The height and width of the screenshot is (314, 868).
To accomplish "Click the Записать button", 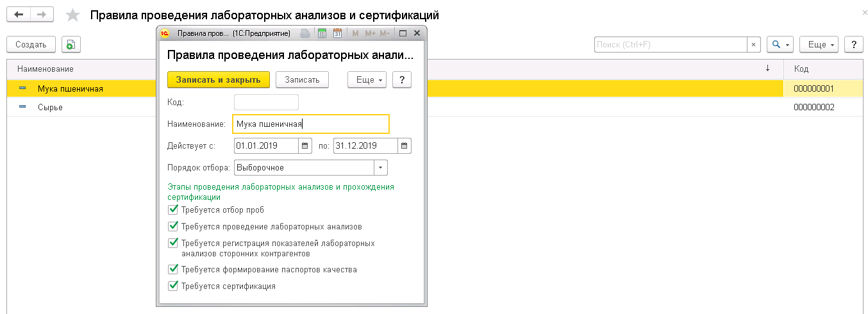I will 301,79.
